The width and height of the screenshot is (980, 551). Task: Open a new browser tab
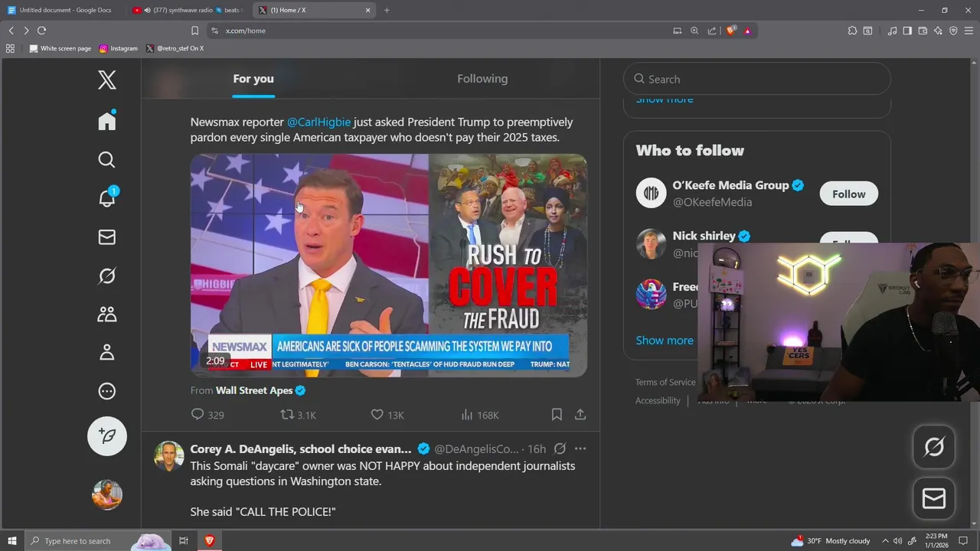(387, 10)
